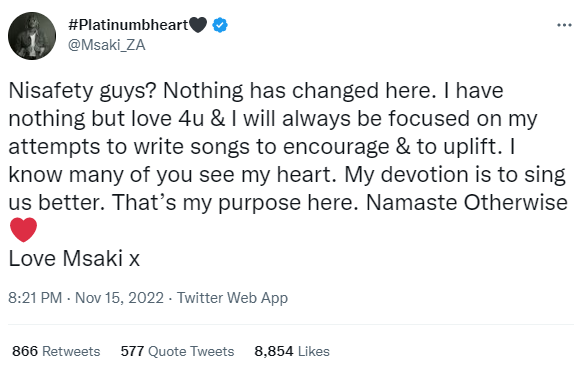Click the 'Nisafety guys?' opening words

[x=82, y=91]
